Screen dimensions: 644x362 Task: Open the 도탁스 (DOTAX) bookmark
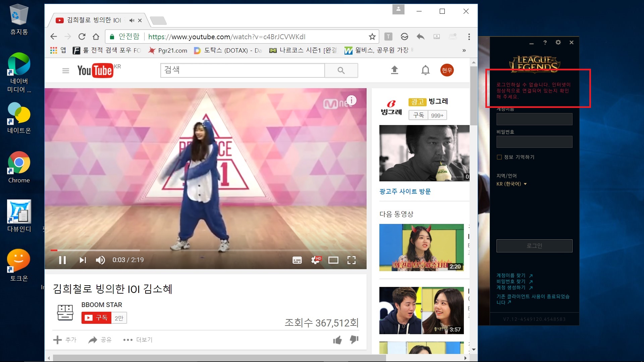pyautogui.click(x=228, y=50)
